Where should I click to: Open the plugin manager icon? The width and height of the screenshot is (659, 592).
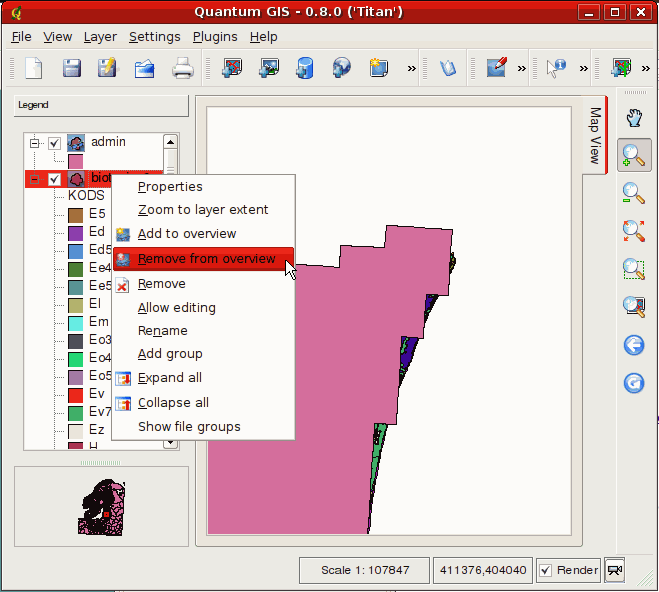click(x=448, y=68)
